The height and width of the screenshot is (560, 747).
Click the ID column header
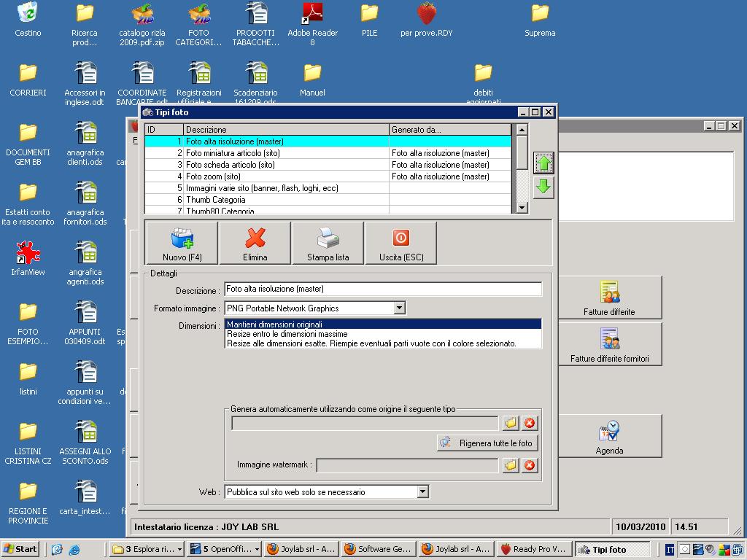point(164,130)
